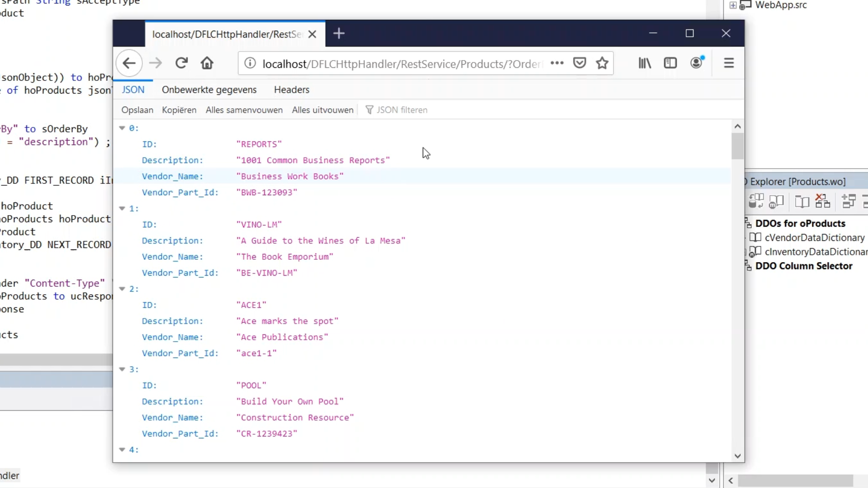Collapse JSON array item 2
The height and width of the screenshot is (488, 868).
click(x=122, y=289)
